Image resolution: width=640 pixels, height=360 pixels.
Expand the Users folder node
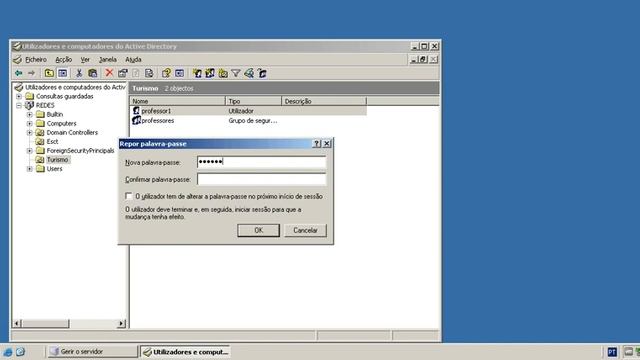[29, 169]
